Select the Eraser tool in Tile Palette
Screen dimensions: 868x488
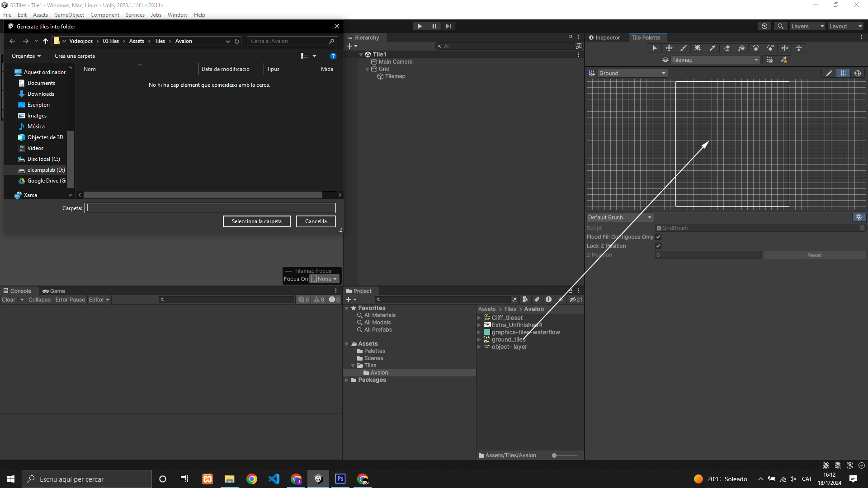(x=727, y=48)
